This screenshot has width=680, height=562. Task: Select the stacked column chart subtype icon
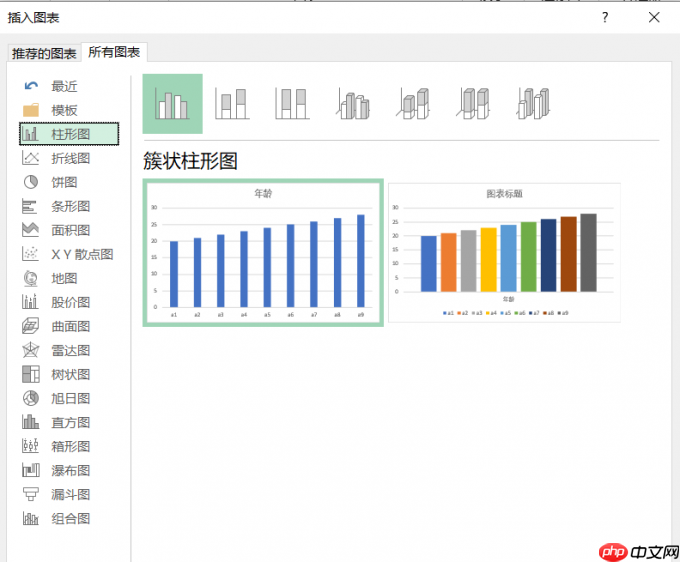232,104
